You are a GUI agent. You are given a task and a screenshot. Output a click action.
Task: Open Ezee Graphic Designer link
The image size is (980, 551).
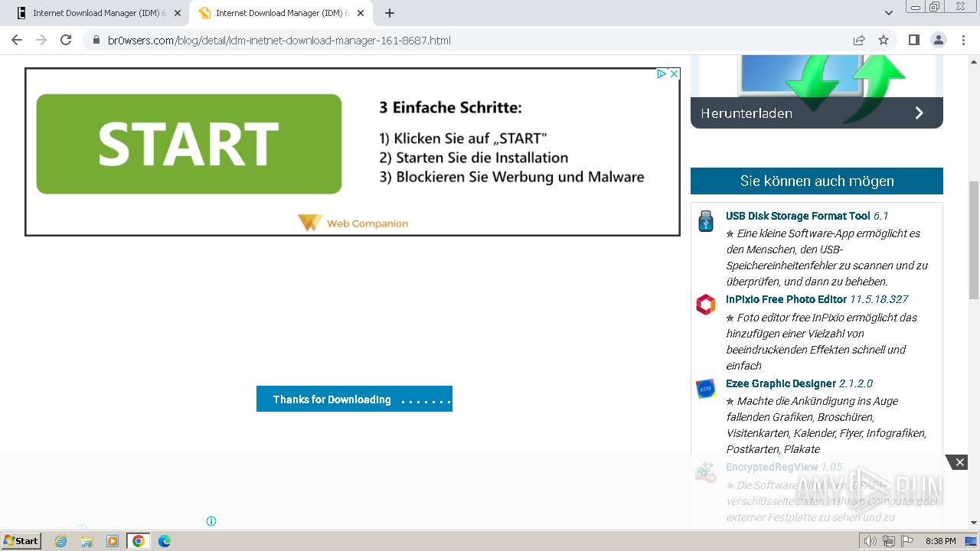tap(781, 383)
